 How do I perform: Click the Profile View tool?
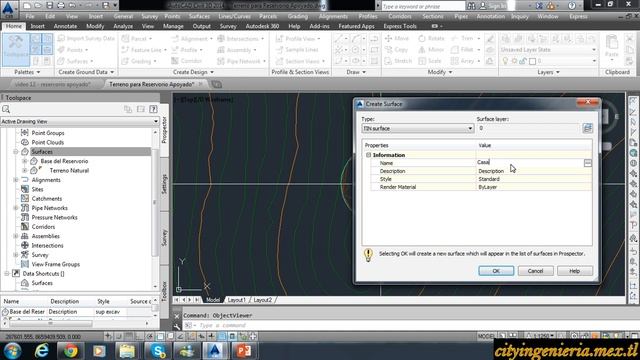pyautogui.click(x=298, y=38)
